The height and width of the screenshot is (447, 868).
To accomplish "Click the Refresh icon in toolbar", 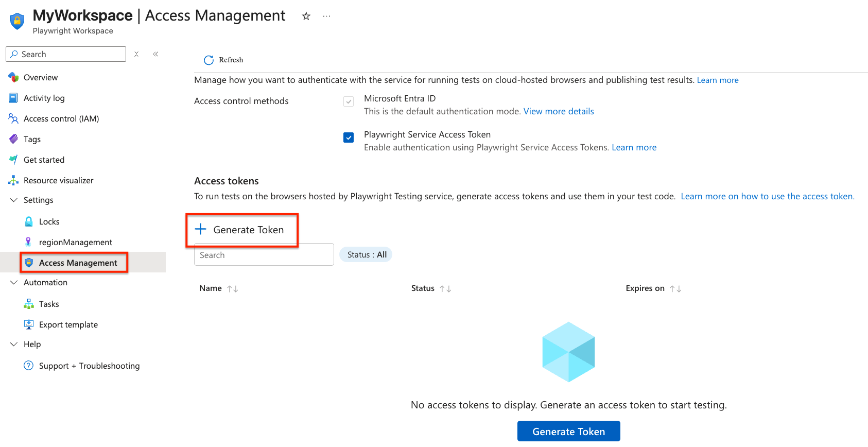I will (x=209, y=60).
